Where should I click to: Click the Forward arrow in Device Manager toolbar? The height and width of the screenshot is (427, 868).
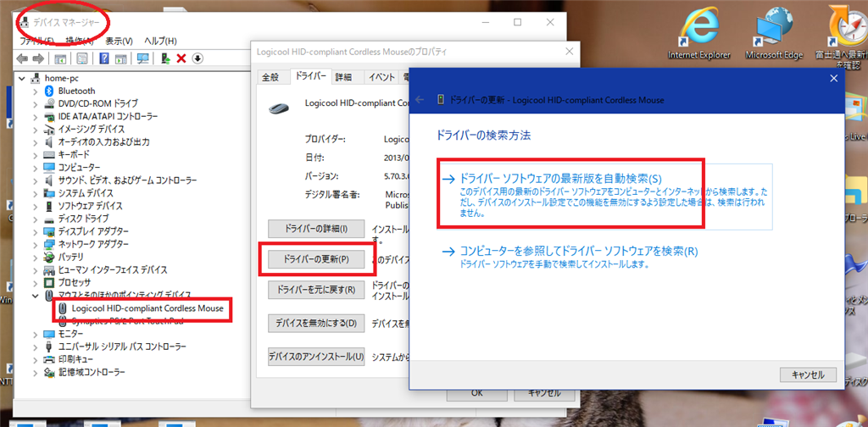(38, 58)
